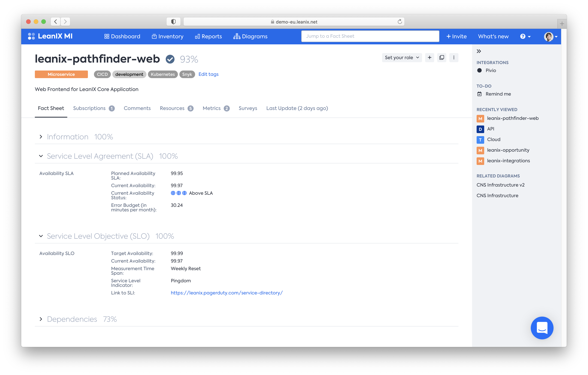Open the Inventory menu
The height and width of the screenshot is (375, 588).
167,36
